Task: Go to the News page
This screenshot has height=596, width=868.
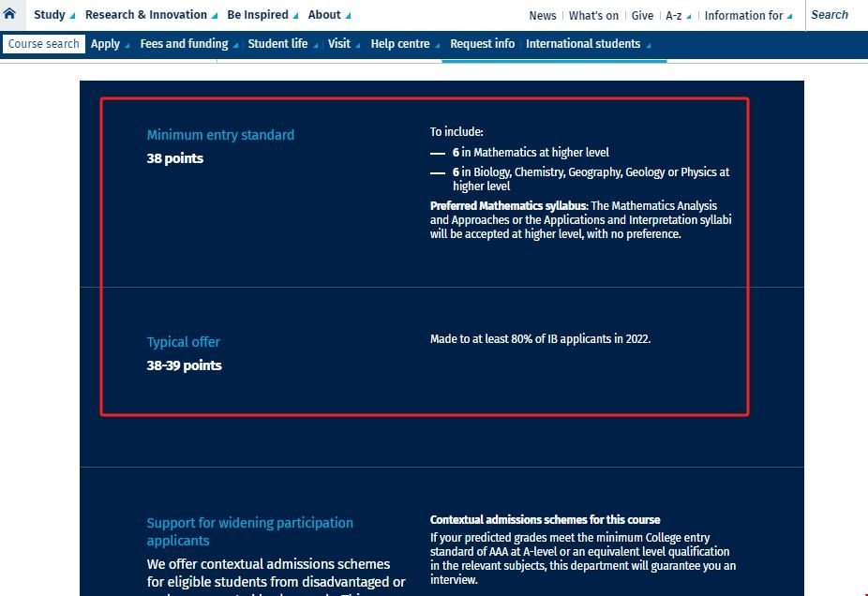Action: point(542,16)
